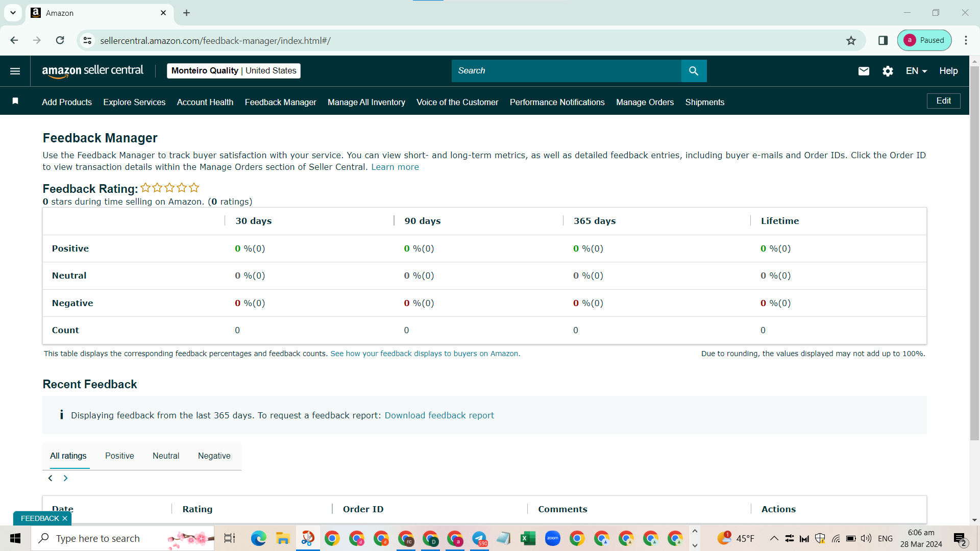Click the Windows taskbar search box

[122, 538]
